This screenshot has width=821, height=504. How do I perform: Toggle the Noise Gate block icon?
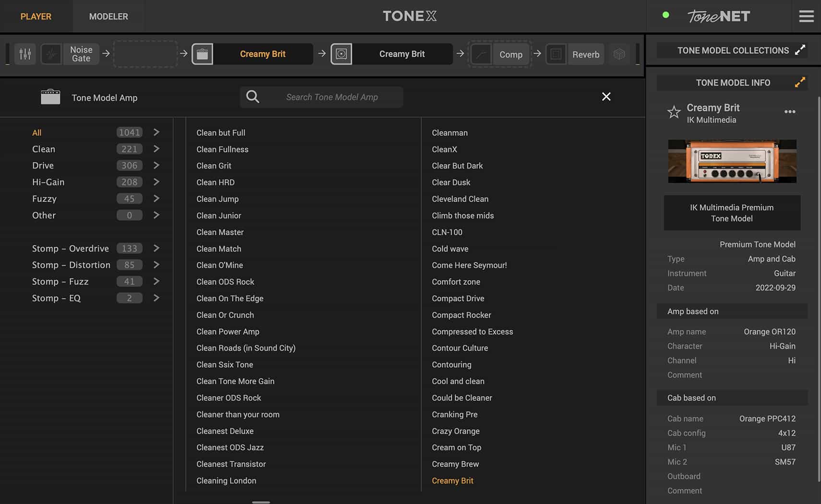click(51, 54)
